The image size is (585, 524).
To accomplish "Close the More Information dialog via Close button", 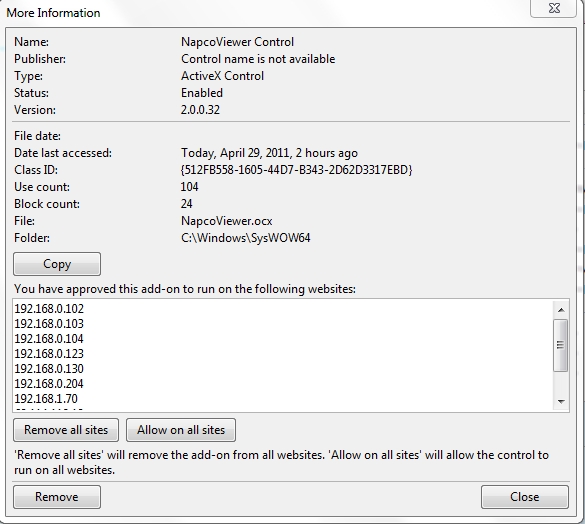I will tap(525, 497).
